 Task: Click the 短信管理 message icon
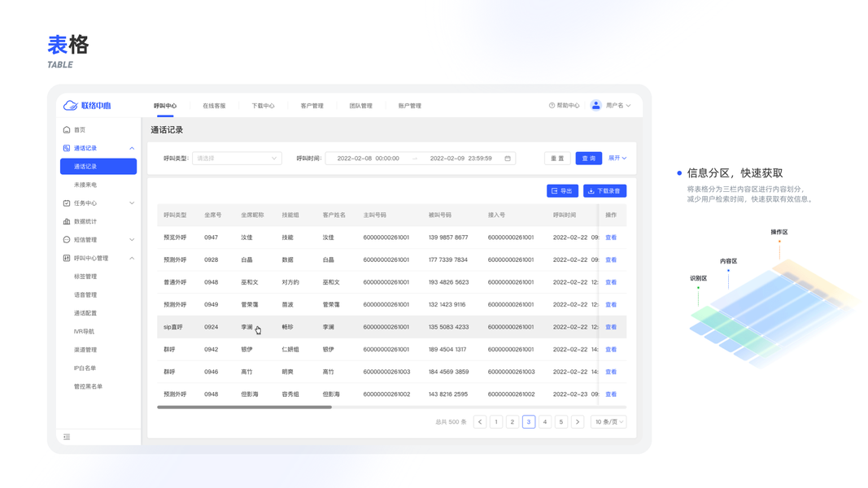67,240
